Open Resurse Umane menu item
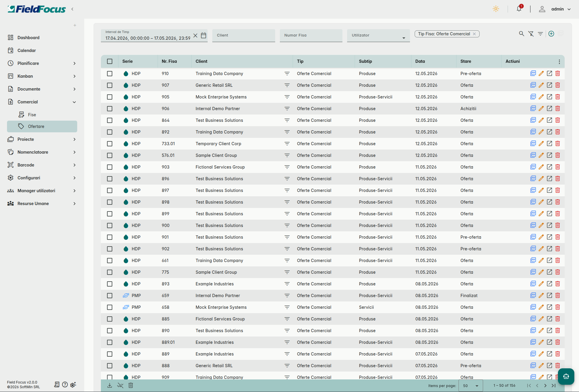 tap(42, 204)
